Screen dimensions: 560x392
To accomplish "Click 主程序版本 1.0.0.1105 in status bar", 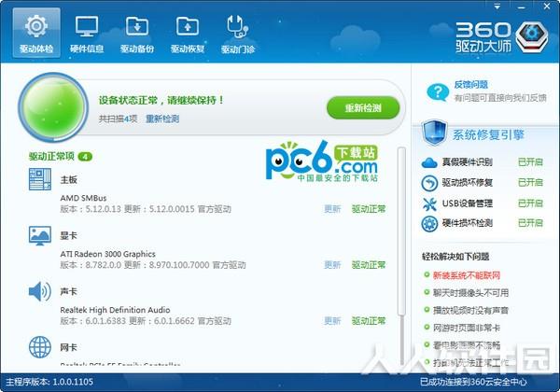I will (49, 382).
